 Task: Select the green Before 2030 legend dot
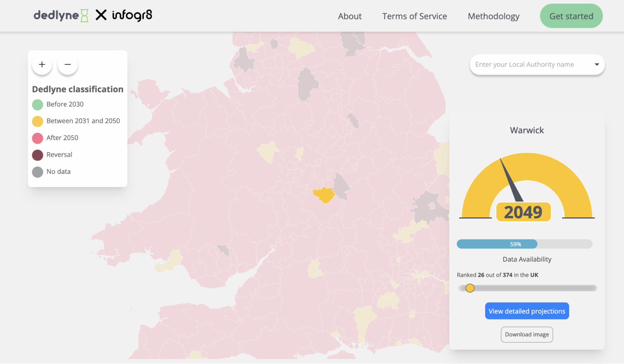point(37,104)
